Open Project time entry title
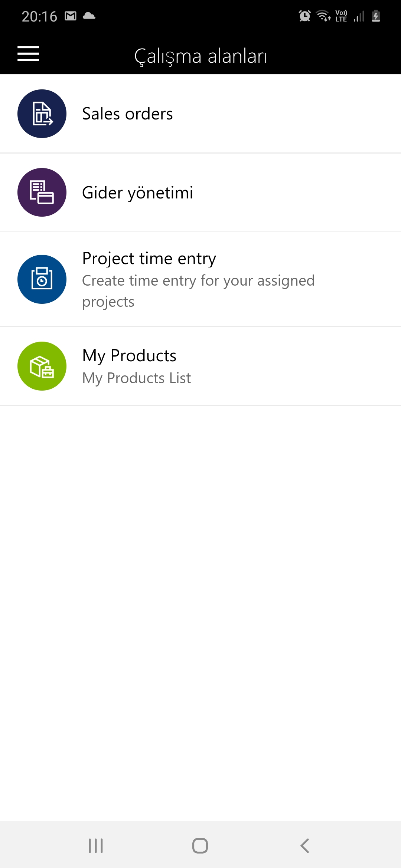Viewport: 401px width, 868px height. click(149, 259)
